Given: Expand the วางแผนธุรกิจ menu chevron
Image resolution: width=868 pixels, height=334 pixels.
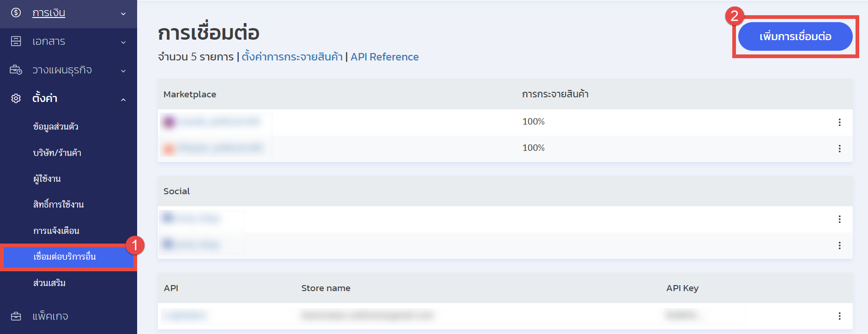Looking at the screenshot, I should 123,71.
